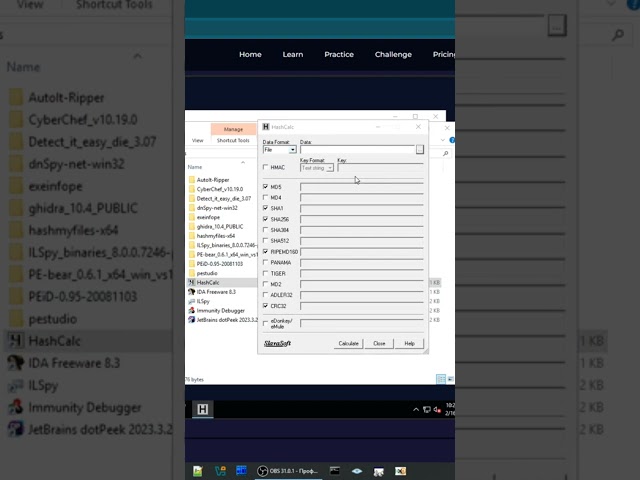Enable the eDonkey/eMule checkbox
This screenshot has width=640, height=480.
pyautogui.click(x=266, y=323)
